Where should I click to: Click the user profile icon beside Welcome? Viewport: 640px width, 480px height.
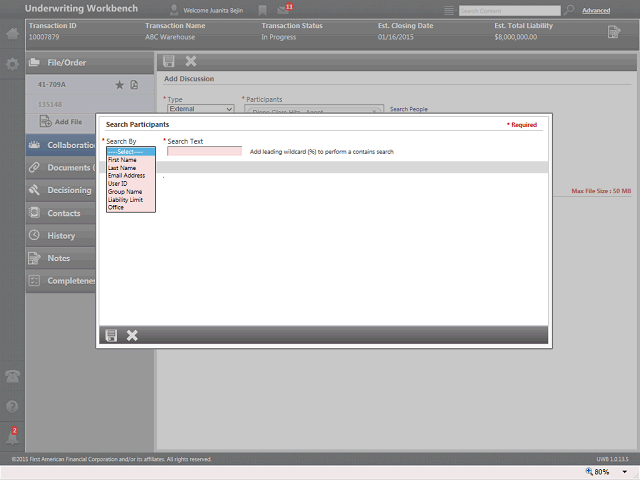click(174, 10)
